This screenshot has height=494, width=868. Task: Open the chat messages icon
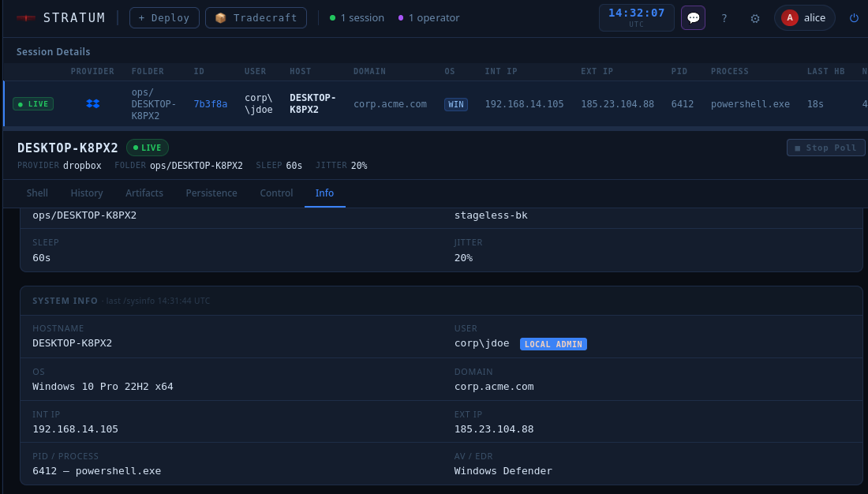point(693,17)
